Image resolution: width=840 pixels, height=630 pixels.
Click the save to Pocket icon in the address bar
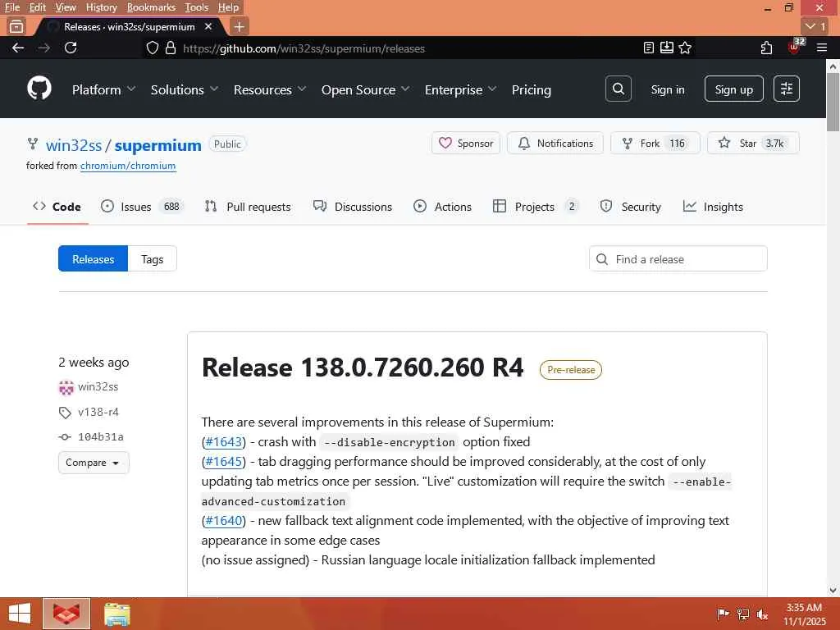[x=667, y=48]
